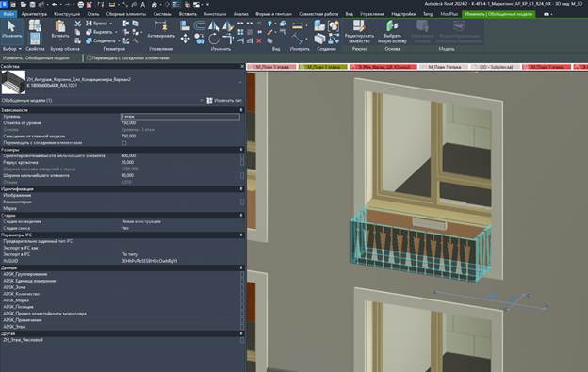Open the Вставить paste tool in Буфер обмена
588x372 pixels.
click(60, 30)
